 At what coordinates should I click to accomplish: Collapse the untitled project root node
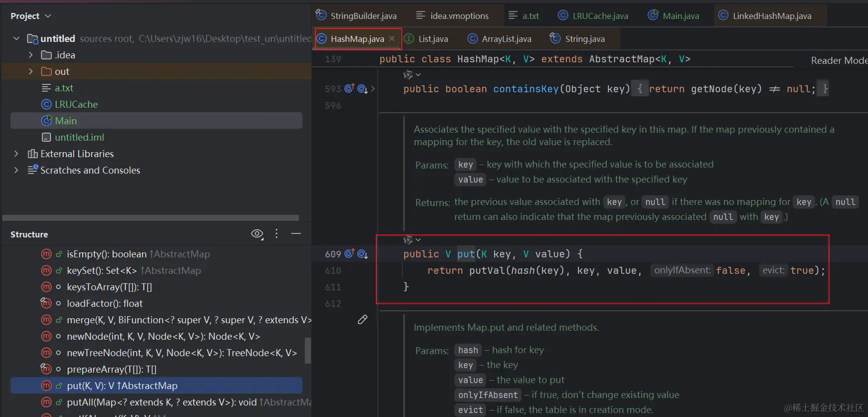(16, 38)
